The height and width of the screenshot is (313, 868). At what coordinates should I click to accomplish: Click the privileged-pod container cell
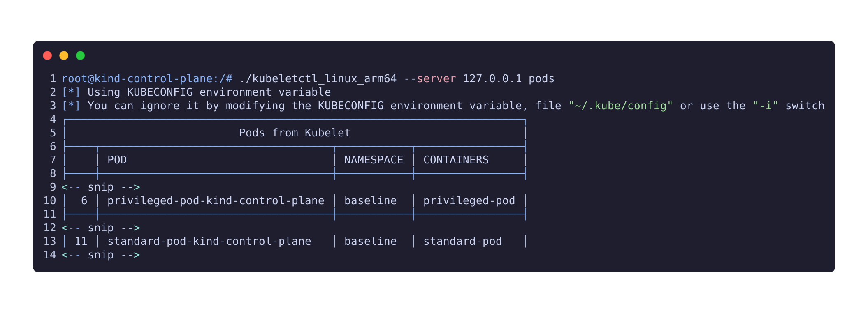pos(469,200)
